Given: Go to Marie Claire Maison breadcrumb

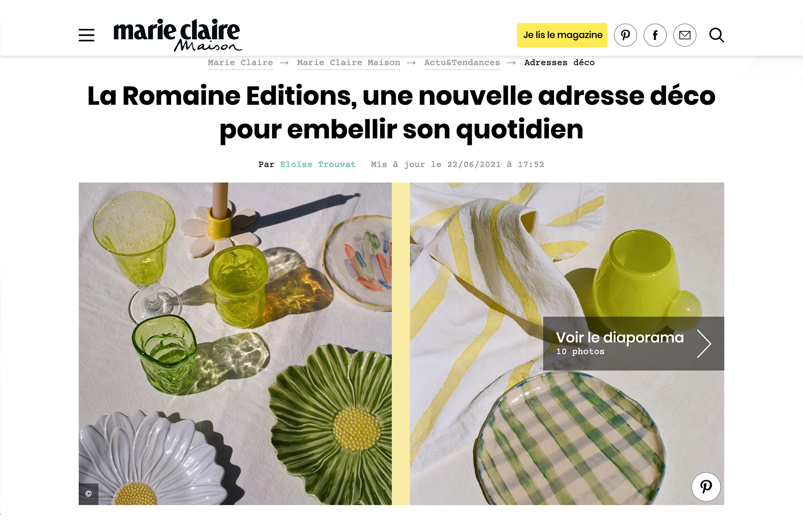Looking at the screenshot, I should click(348, 63).
